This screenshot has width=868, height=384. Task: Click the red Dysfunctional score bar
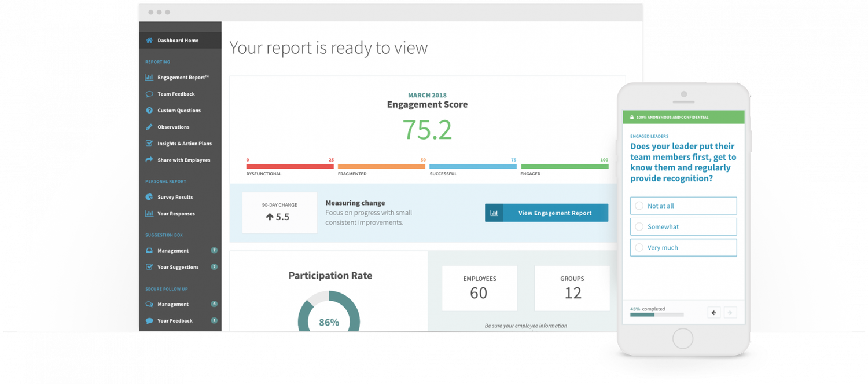pos(290,166)
